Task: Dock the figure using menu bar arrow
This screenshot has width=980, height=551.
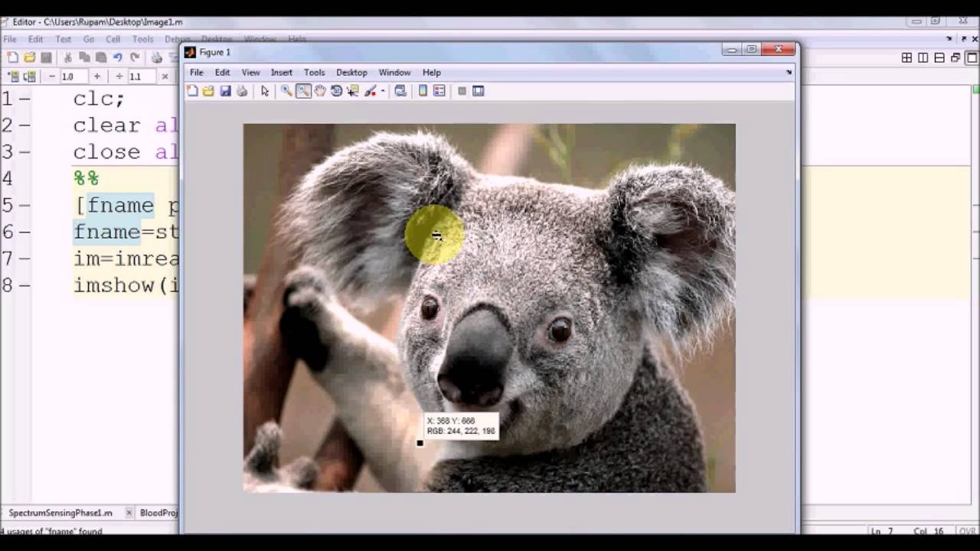Action: (x=789, y=72)
